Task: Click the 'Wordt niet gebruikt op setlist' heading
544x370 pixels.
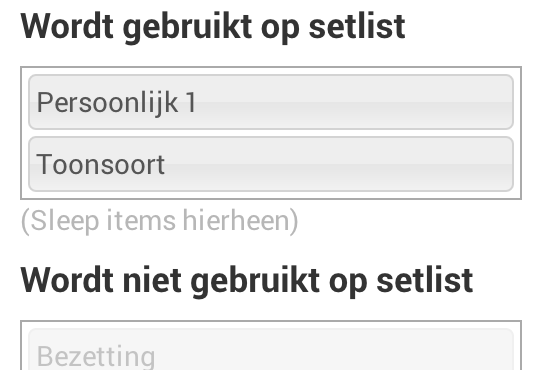Action: [x=247, y=281]
